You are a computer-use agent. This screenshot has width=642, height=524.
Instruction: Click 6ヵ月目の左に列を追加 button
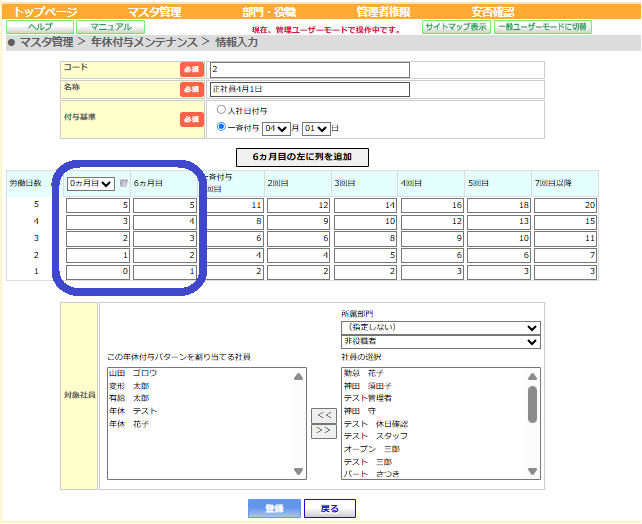[x=302, y=157]
